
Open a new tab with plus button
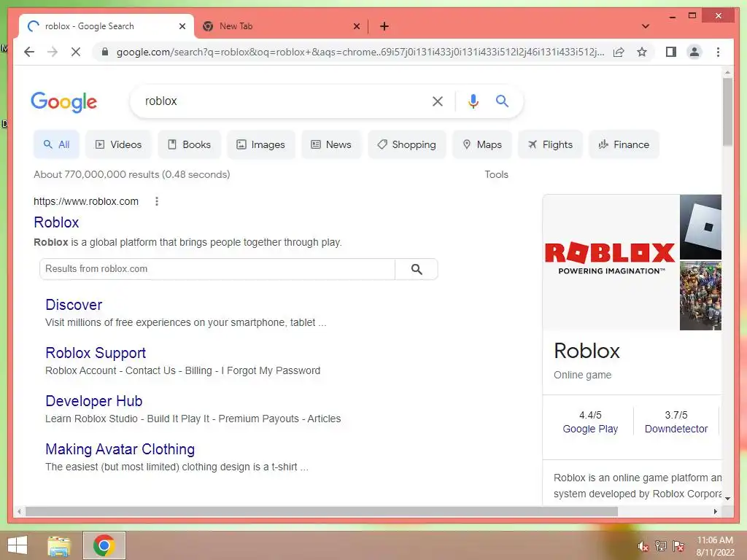click(384, 26)
